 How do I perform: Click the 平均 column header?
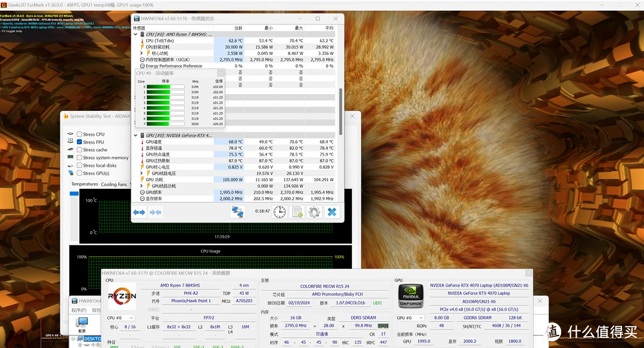(x=329, y=29)
